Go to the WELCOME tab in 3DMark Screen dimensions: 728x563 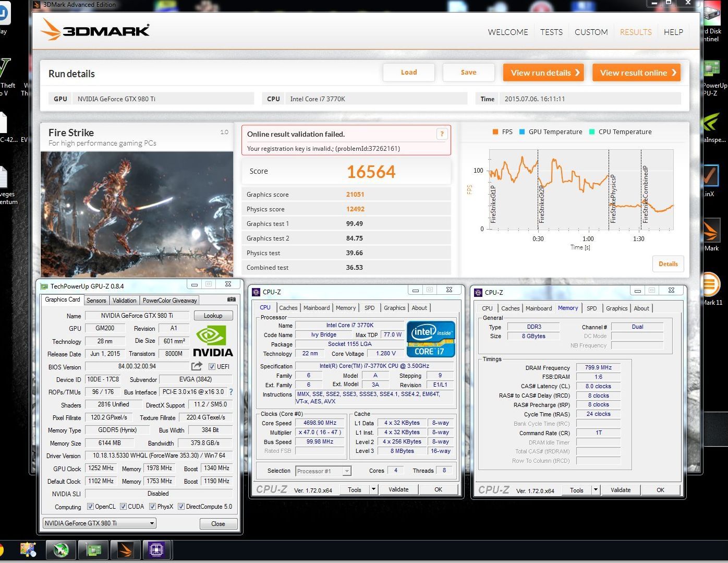click(508, 32)
